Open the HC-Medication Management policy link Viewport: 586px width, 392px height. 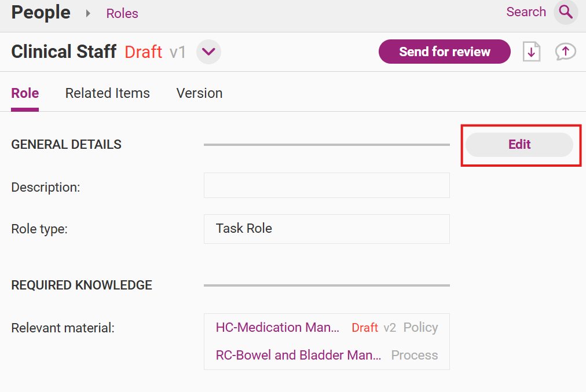click(x=277, y=328)
